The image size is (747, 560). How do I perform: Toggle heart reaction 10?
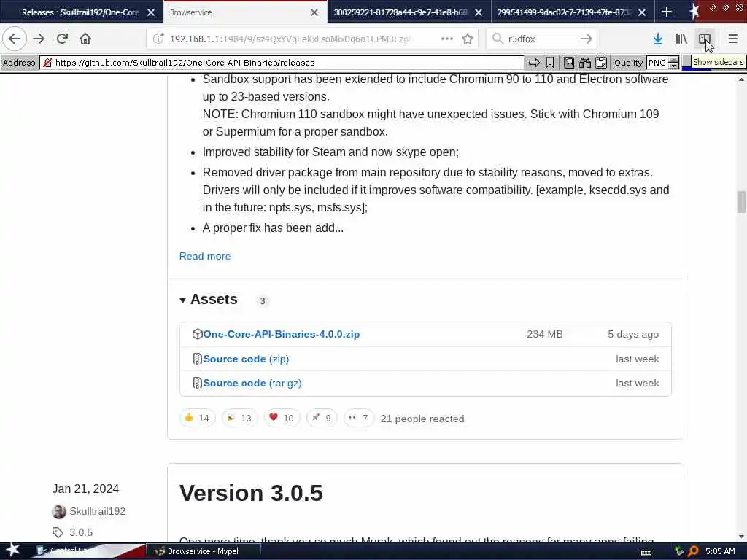click(282, 418)
